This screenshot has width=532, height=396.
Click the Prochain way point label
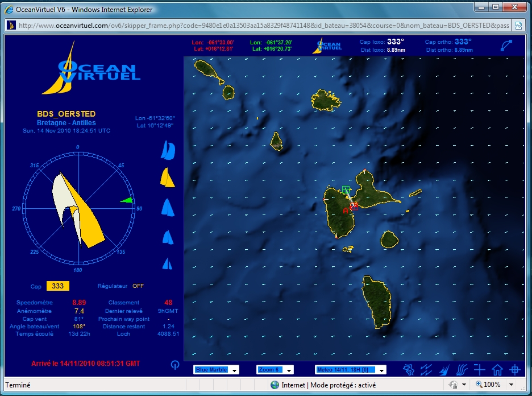pyautogui.click(x=124, y=319)
